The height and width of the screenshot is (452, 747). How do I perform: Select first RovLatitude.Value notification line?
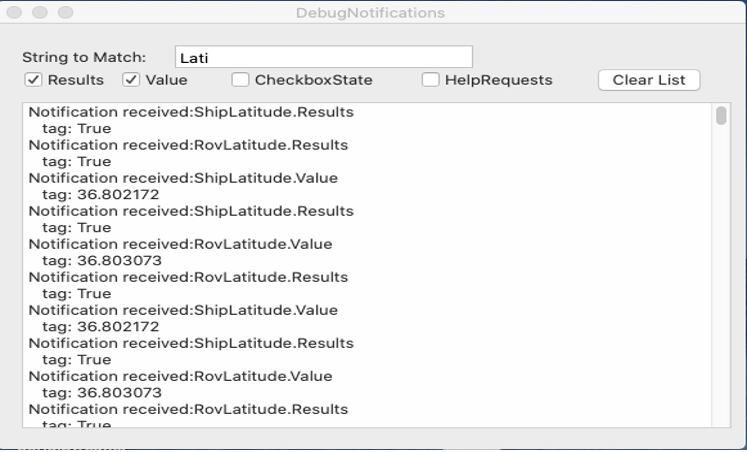[x=180, y=244]
